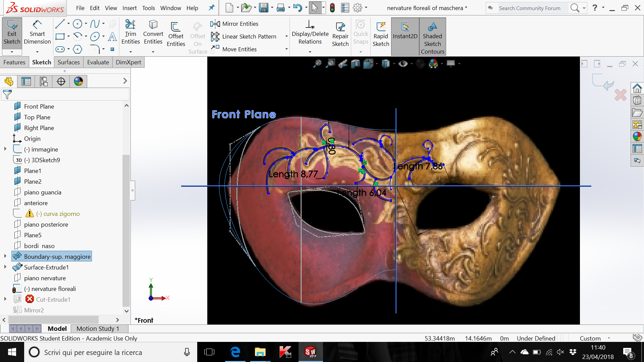Open the appearances color sphere panel

[78, 81]
